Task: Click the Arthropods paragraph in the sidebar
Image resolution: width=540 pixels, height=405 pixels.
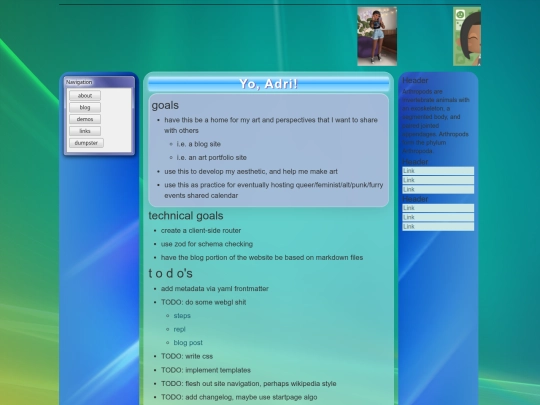Action: 436,121
